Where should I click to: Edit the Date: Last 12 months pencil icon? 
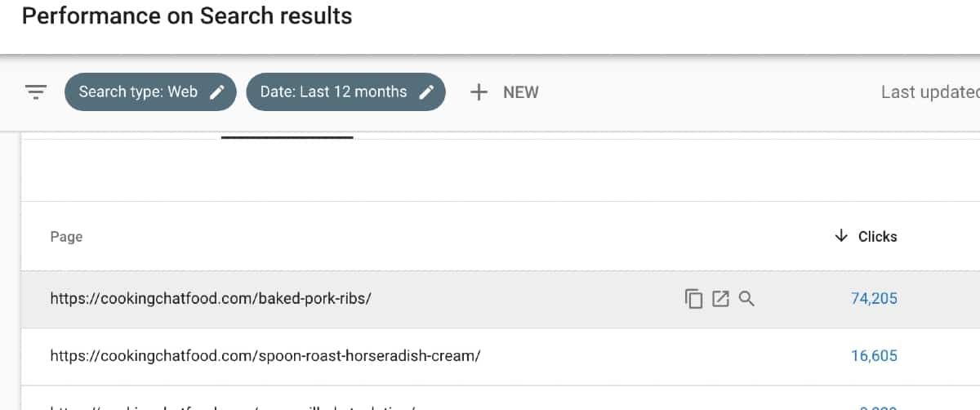[x=426, y=92]
